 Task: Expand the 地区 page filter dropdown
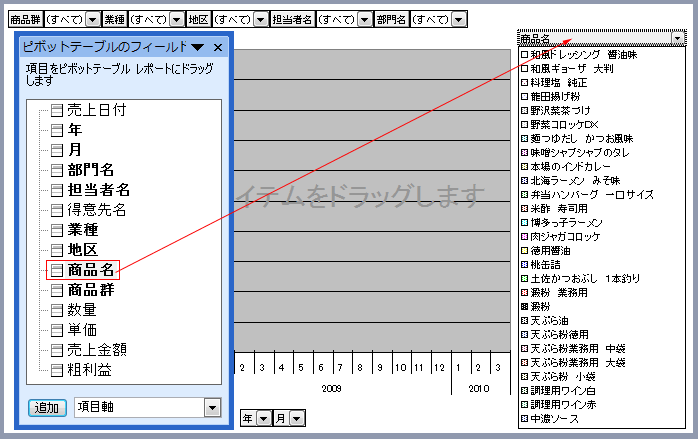point(260,19)
